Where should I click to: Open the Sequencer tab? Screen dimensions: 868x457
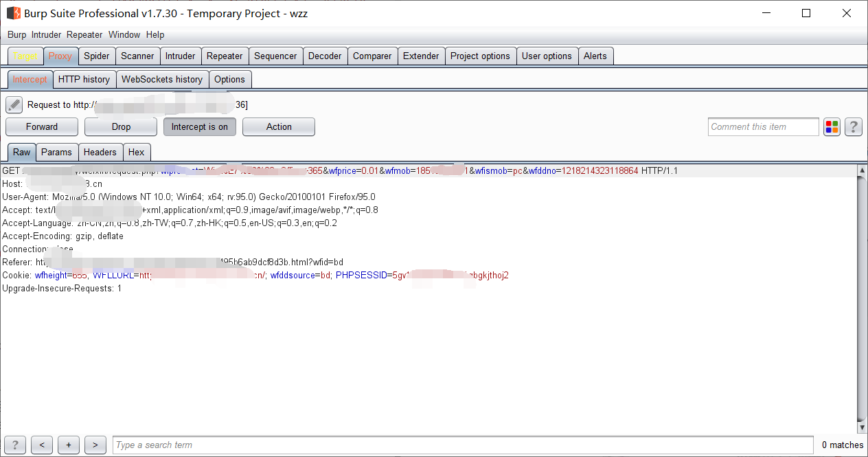(x=275, y=56)
